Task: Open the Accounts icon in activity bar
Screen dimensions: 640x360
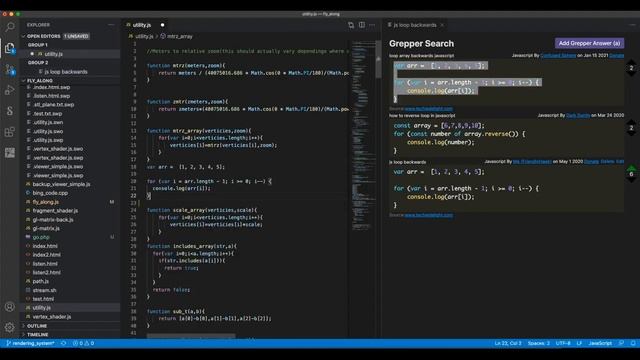Action: click(10, 307)
